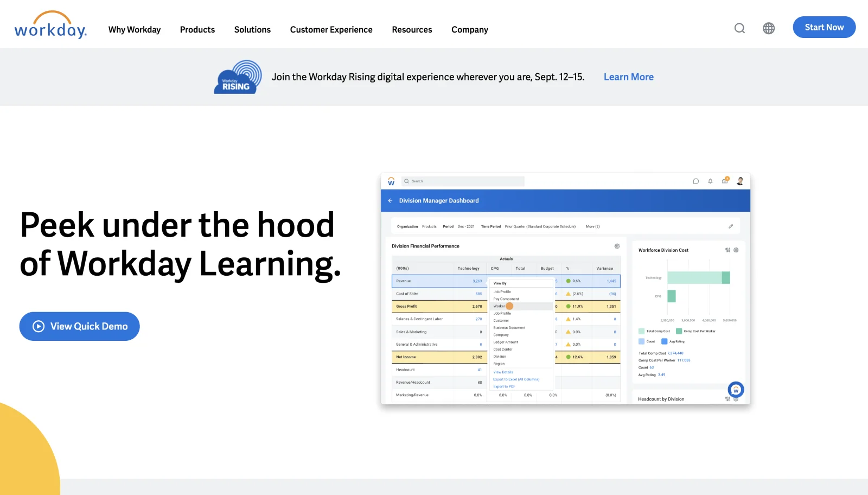This screenshot has width=868, height=495.
Task: Open the Customer Experience menu
Action: pos(331,29)
